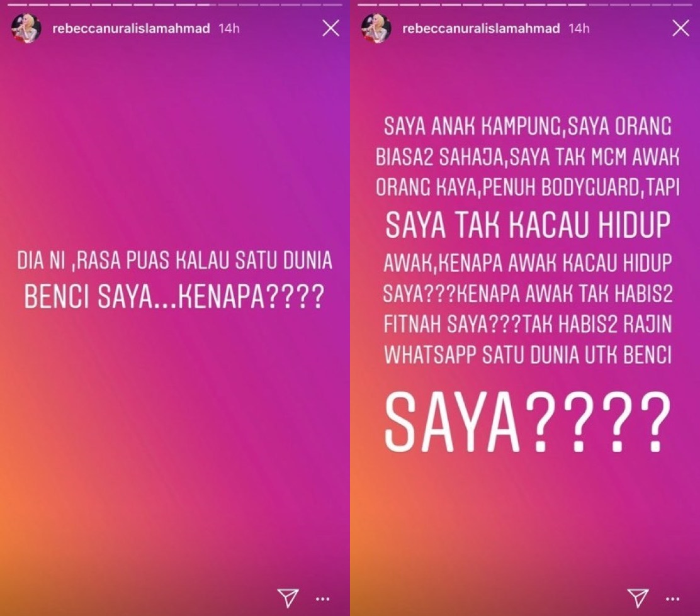This screenshot has height=616, width=700.
Task: Tap the send icon on the left story
Action: [x=288, y=598]
